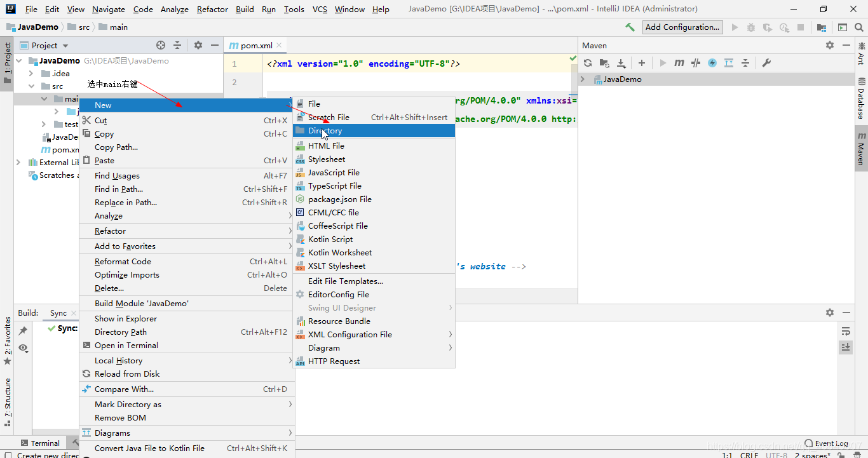
Task: Click the Build view eye filter icon
Action: (x=23, y=347)
